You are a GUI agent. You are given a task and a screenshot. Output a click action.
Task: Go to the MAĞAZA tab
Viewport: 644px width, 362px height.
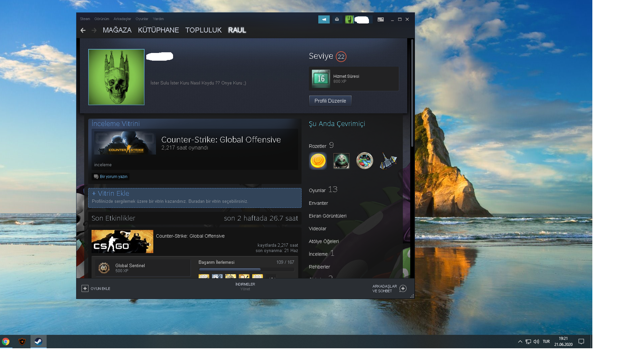pos(117,30)
